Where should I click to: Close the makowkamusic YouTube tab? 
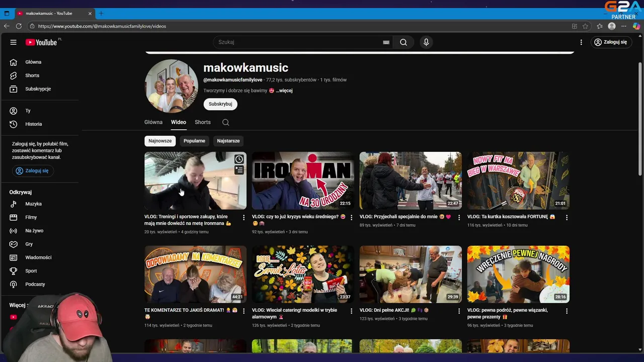(x=90, y=13)
